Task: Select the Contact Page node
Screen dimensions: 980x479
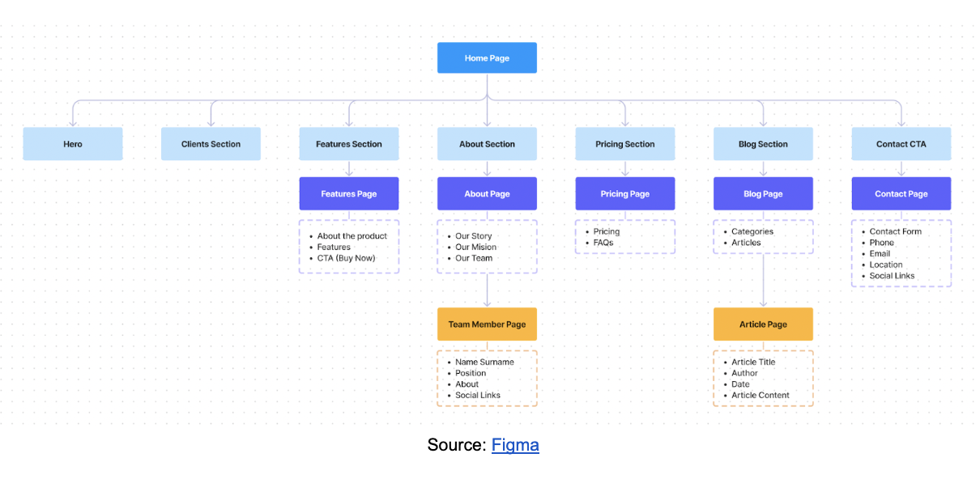Action: [x=901, y=194]
